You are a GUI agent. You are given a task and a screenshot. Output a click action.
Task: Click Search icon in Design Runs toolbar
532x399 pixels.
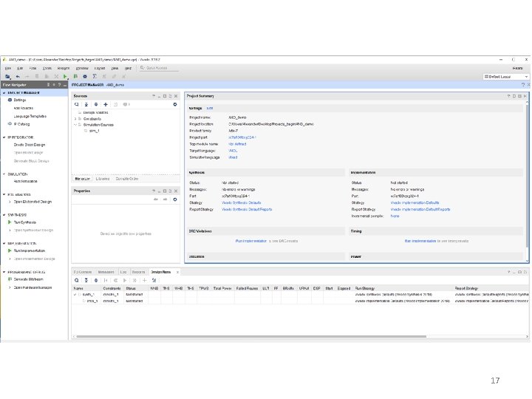click(77, 280)
